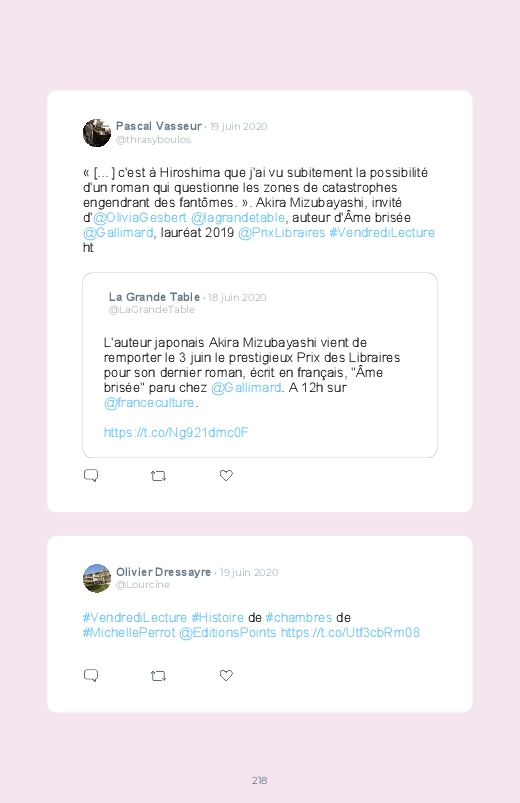Click the @Gallimard mention in quoted tweet
This screenshot has width=520, height=803.
246,388
